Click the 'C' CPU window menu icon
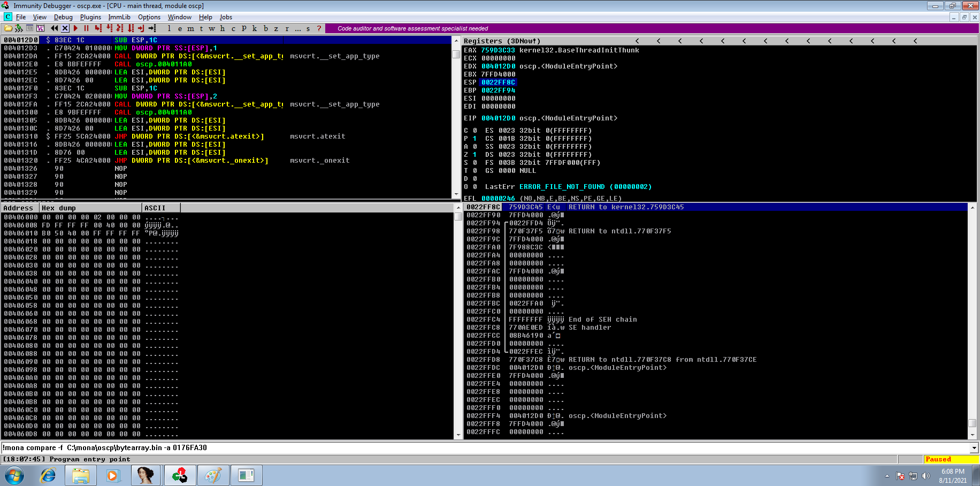 (x=8, y=17)
